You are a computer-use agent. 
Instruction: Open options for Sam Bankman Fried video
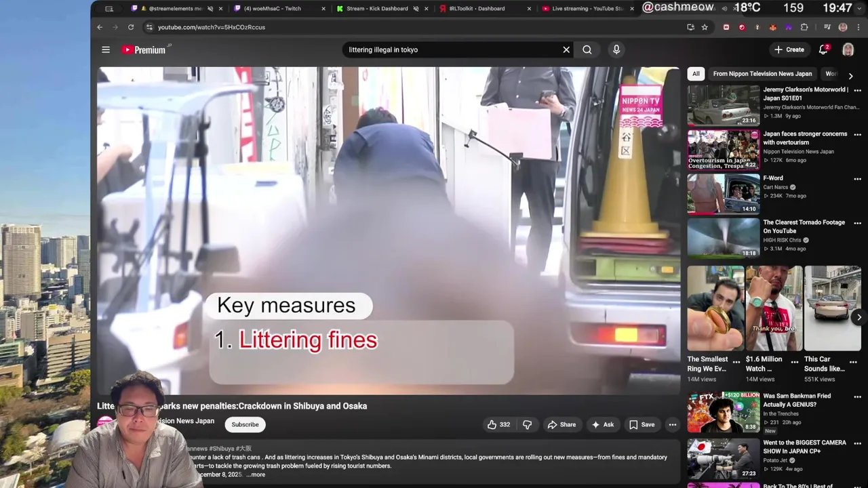(x=858, y=397)
